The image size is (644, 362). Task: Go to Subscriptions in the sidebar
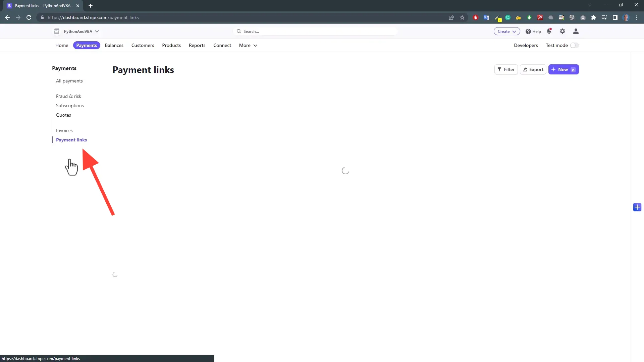coord(70,106)
